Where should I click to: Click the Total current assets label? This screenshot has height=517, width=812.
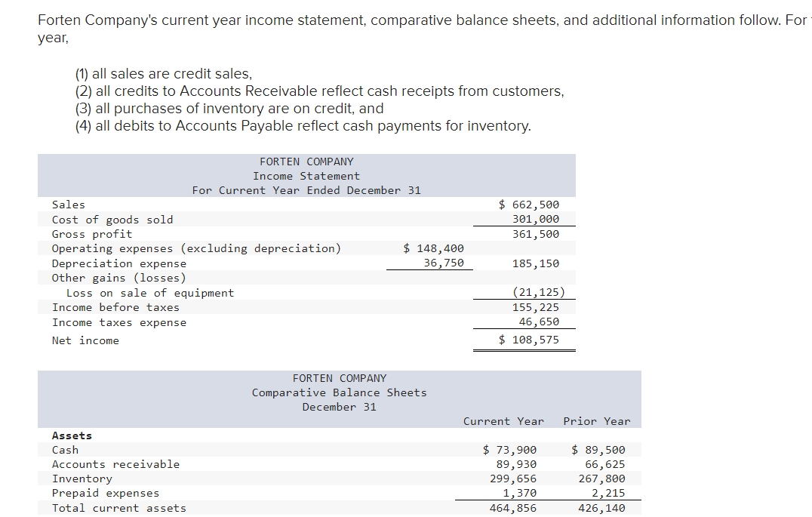point(119,508)
